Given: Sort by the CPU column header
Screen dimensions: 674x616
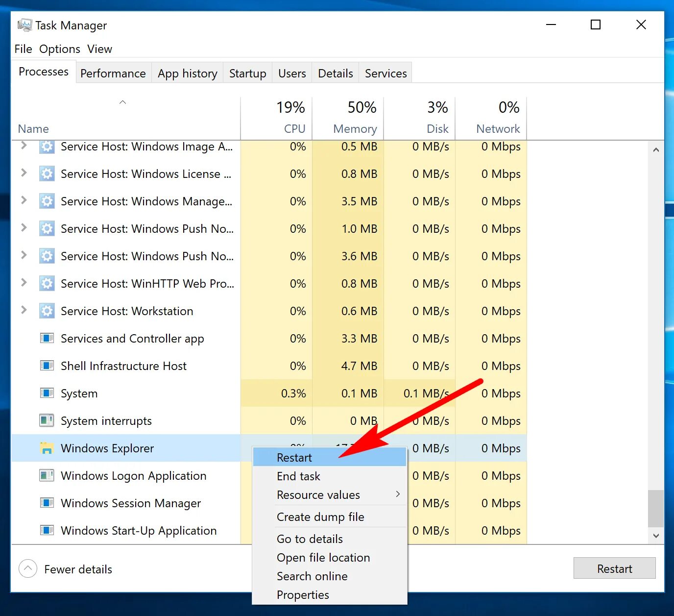Looking at the screenshot, I should tap(276, 118).
